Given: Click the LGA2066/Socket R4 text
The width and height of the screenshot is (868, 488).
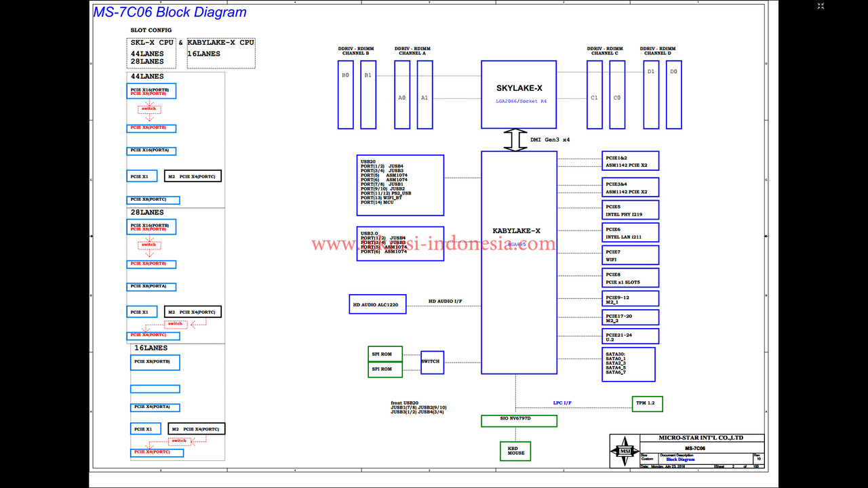Looking at the screenshot, I should [521, 101].
